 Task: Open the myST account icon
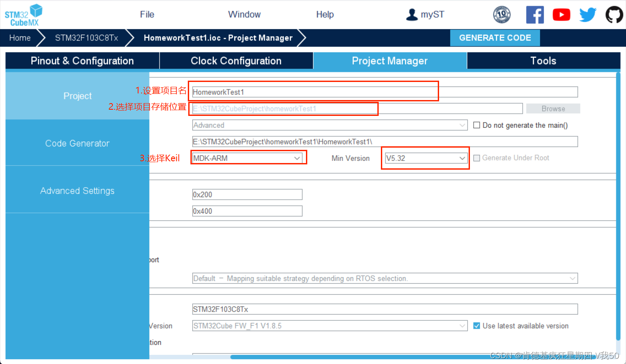click(x=412, y=15)
